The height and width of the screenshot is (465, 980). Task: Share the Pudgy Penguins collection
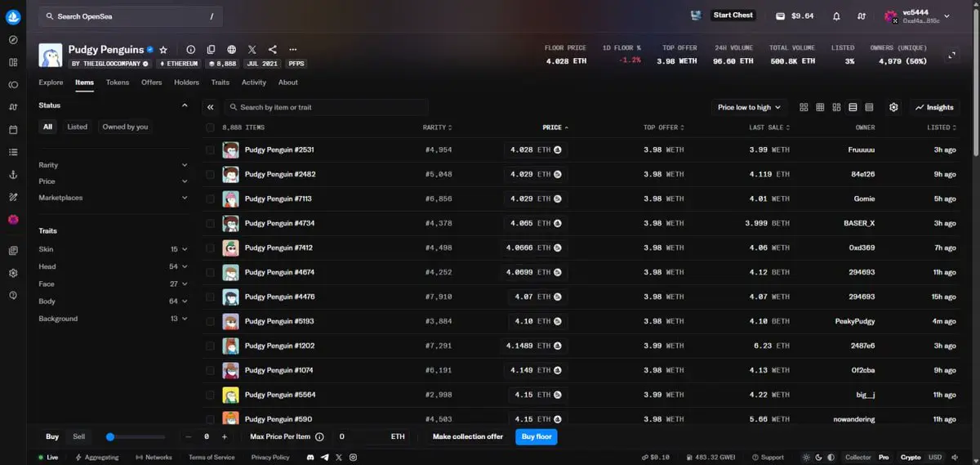click(272, 50)
